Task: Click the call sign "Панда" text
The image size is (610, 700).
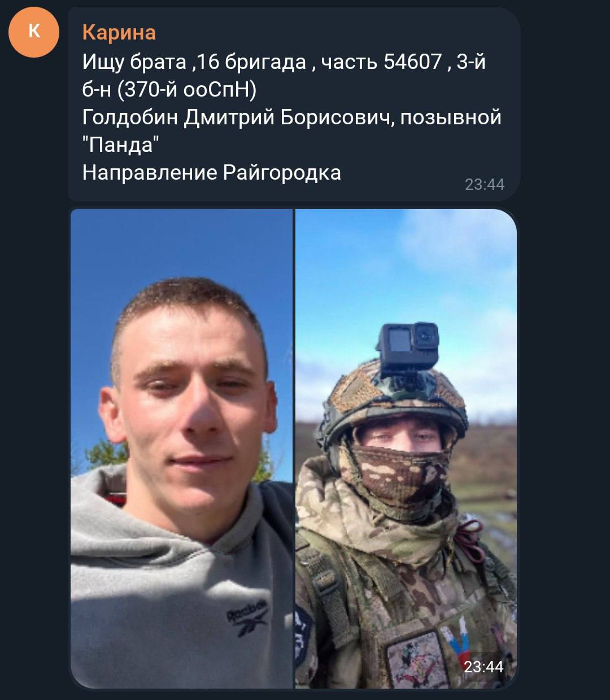Action: pos(120,145)
